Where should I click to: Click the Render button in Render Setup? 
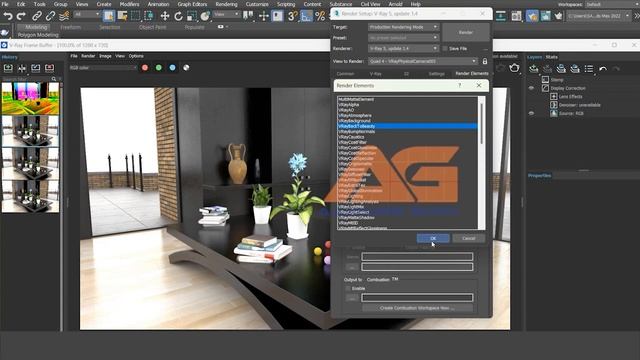466,32
